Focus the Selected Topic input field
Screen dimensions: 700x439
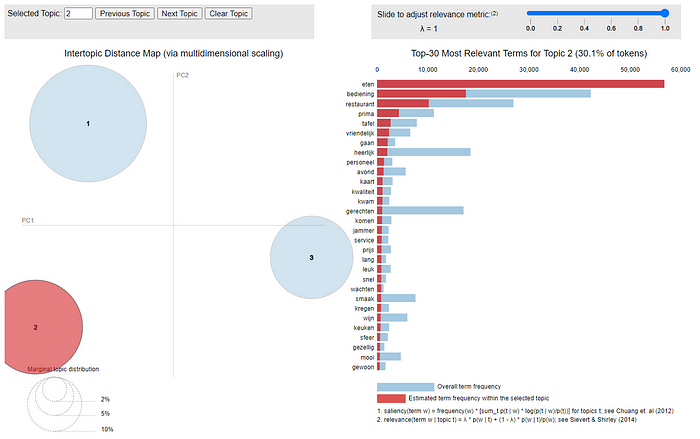77,15
